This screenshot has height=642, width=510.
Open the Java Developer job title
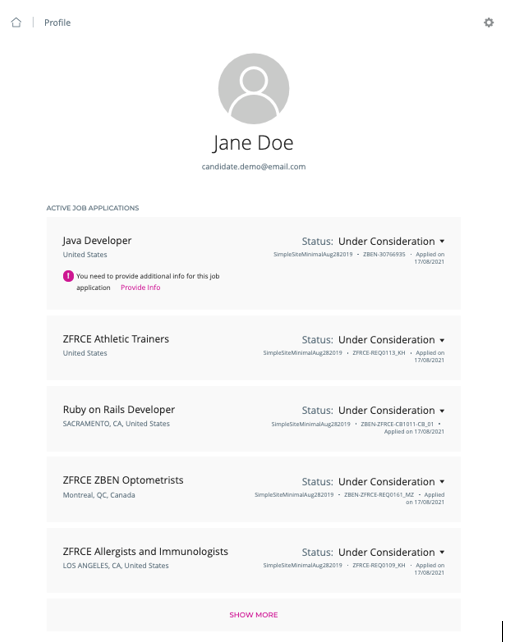(x=97, y=241)
